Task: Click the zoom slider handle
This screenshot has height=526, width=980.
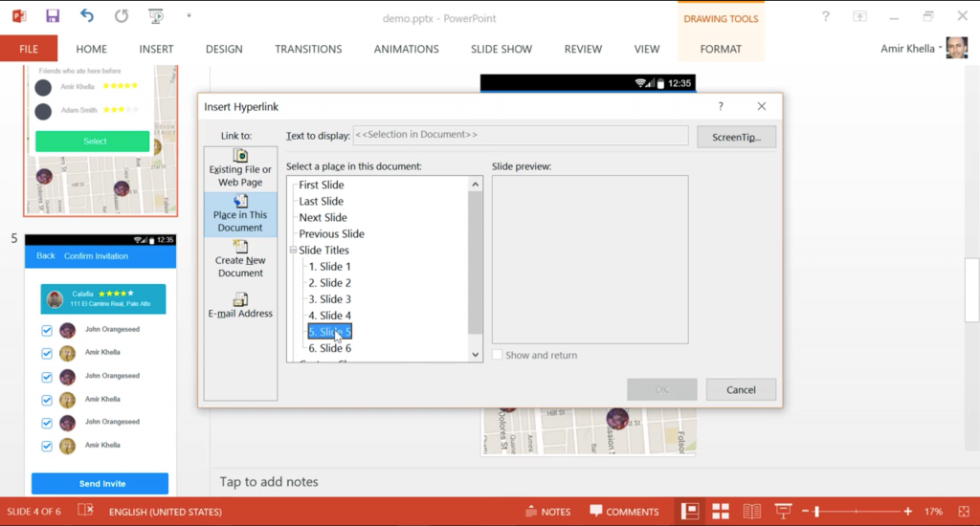Action: [816, 512]
